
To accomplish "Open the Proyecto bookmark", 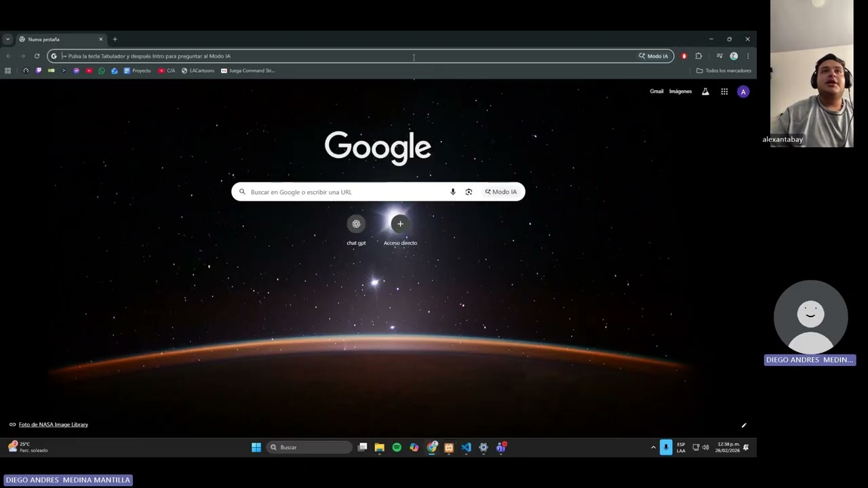I will 137,70.
